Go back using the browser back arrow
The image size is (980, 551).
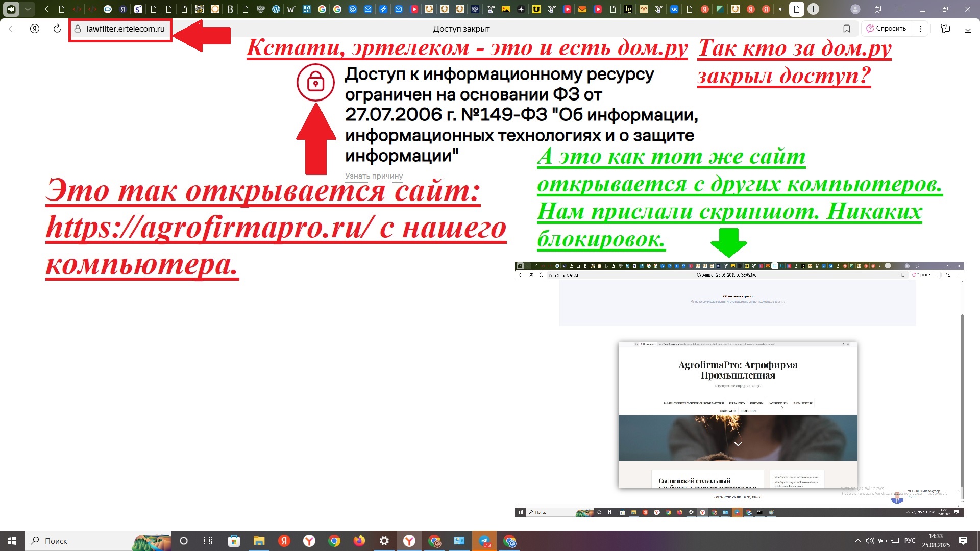click(x=12, y=29)
